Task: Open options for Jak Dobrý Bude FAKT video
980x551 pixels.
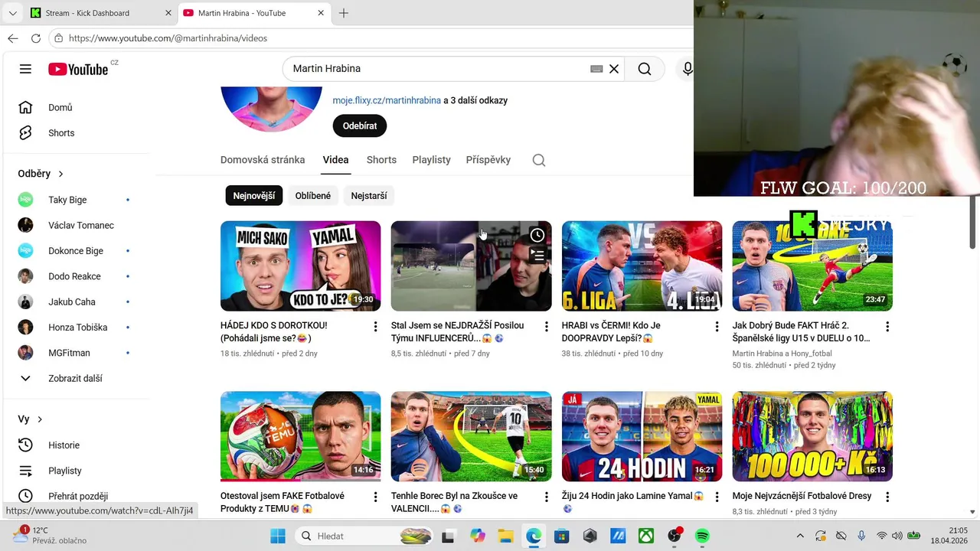Action: pos(887,327)
